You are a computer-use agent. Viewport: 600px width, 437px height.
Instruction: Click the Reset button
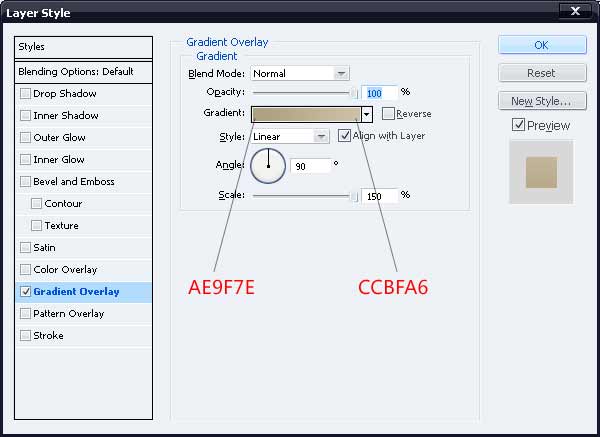coord(542,73)
